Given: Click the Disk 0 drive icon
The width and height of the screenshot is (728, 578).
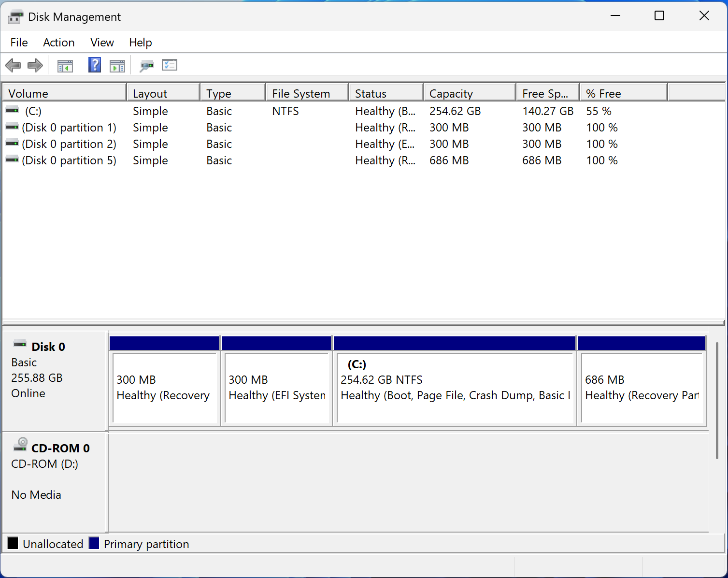Looking at the screenshot, I should (x=20, y=344).
